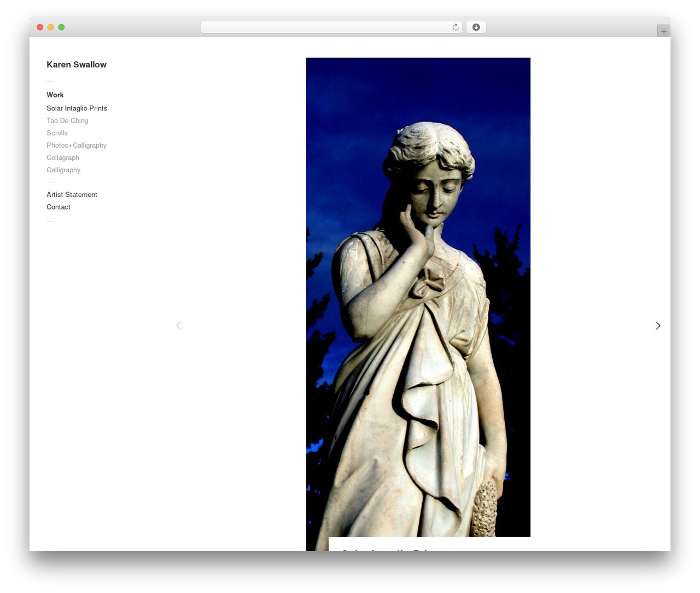Go to next slide arrow
This screenshot has width=700, height=593.
pos(658,325)
